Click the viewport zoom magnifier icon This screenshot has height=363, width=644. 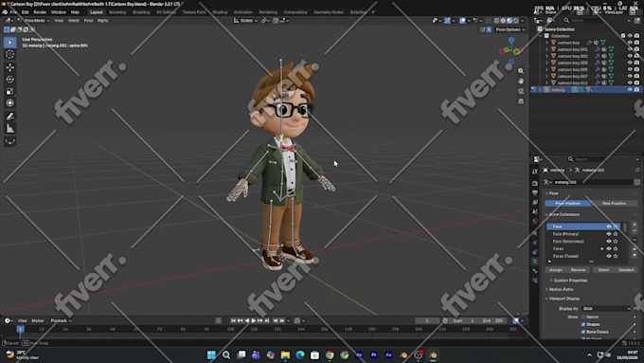(x=521, y=71)
